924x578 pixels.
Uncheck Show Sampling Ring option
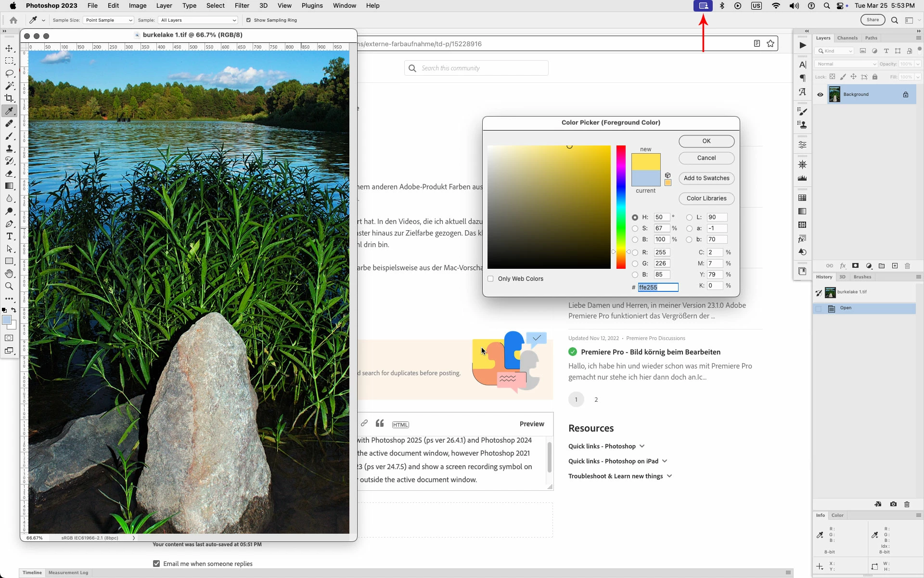248,20
